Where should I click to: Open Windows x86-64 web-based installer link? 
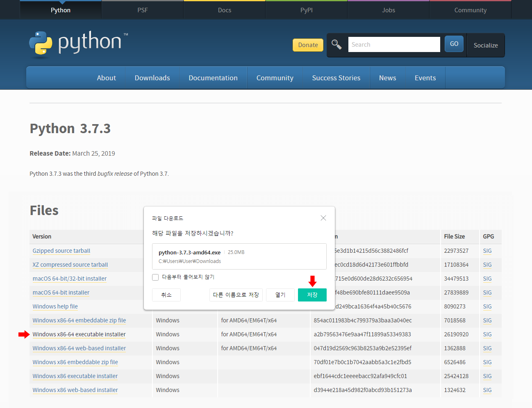coord(79,348)
